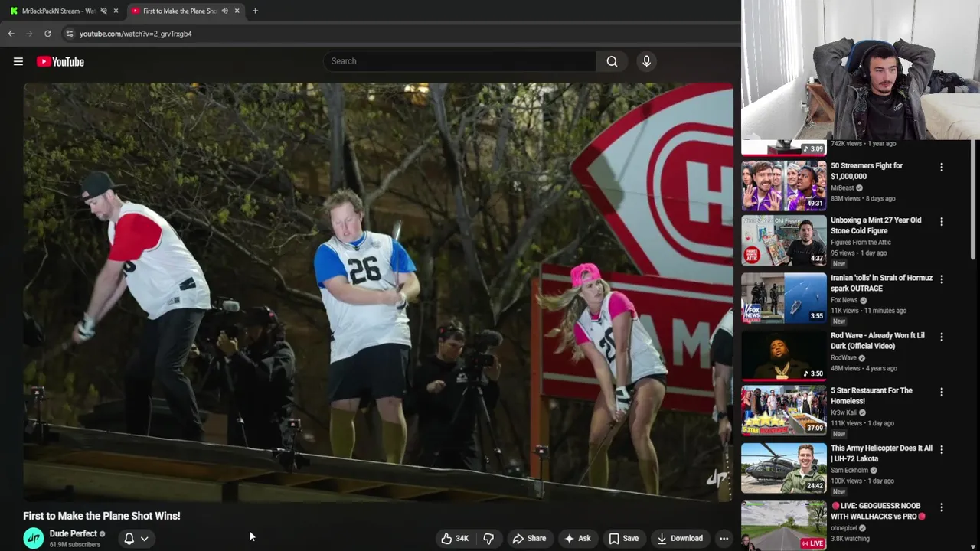Screen dimensions: 980x551
Task: View site information icon in address bar
Action: pyautogui.click(x=69, y=34)
